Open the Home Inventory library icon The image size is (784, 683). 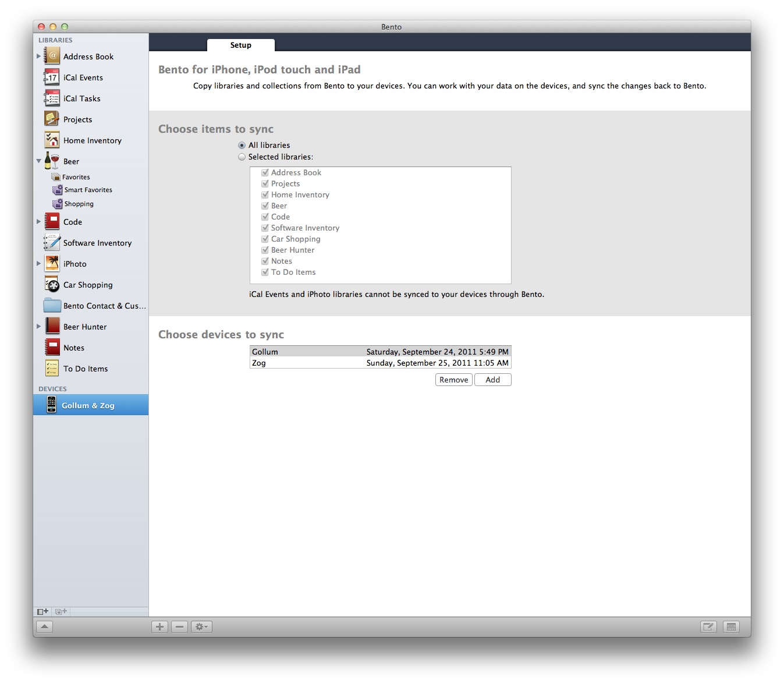[x=52, y=140]
